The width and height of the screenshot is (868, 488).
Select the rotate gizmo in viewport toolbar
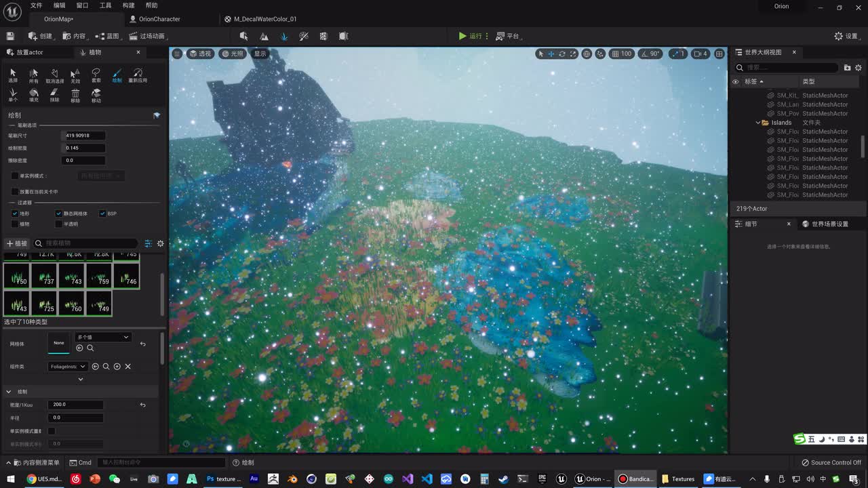562,54
